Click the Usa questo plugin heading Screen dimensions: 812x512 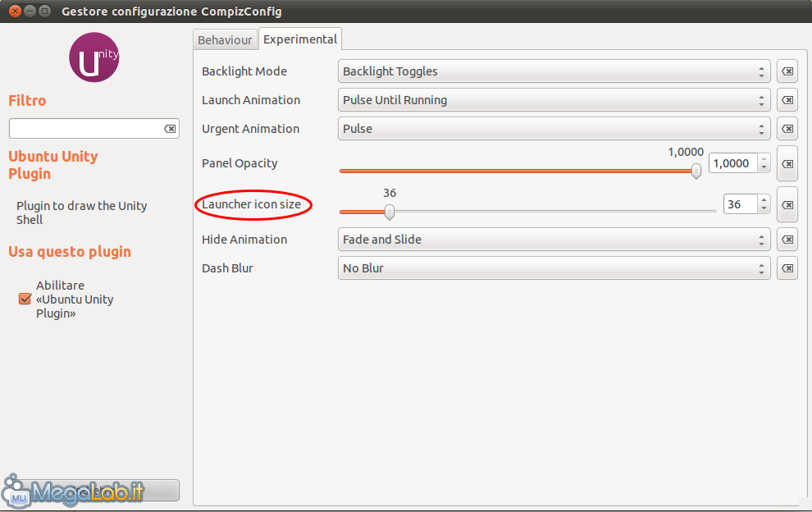click(x=70, y=252)
